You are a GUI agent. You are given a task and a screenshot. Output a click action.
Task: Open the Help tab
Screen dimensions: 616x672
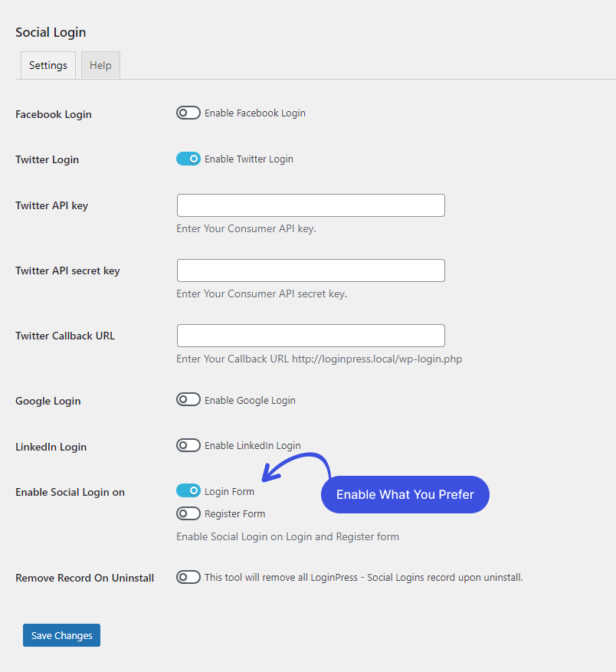pyautogui.click(x=100, y=65)
